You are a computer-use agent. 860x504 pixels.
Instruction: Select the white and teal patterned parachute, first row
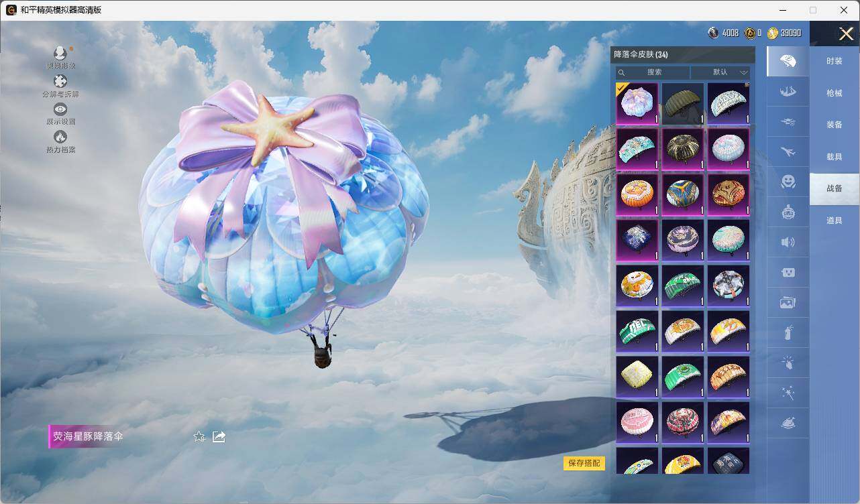pos(729,104)
